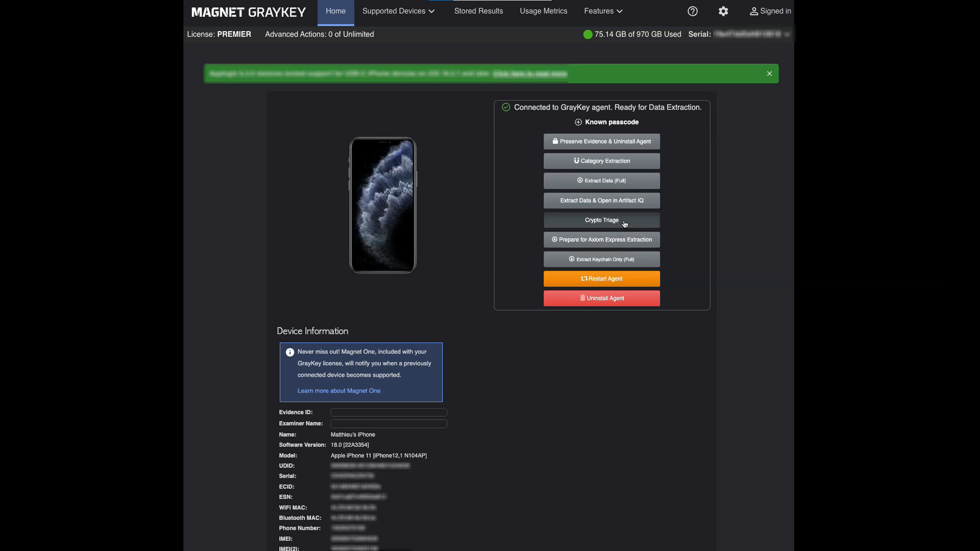
Task: Open the help question mark icon
Action: click(x=692, y=11)
